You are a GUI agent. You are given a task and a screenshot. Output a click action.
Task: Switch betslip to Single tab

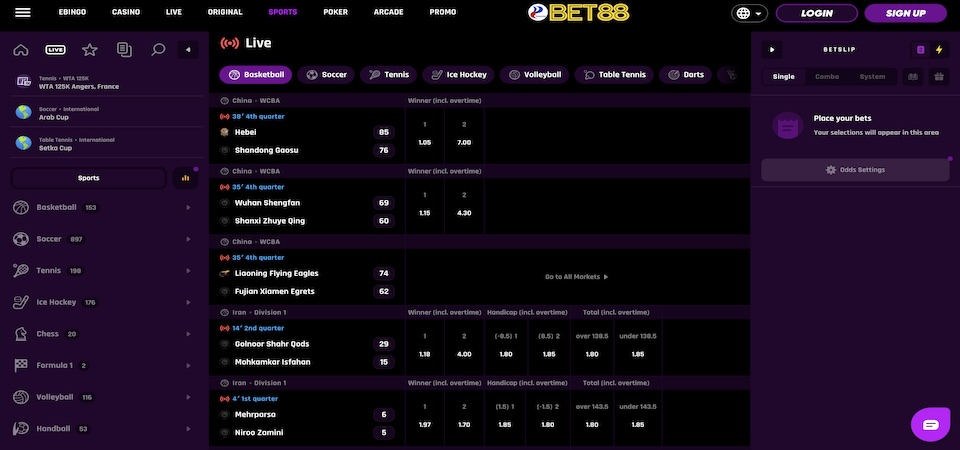pyautogui.click(x=784, y=77)
